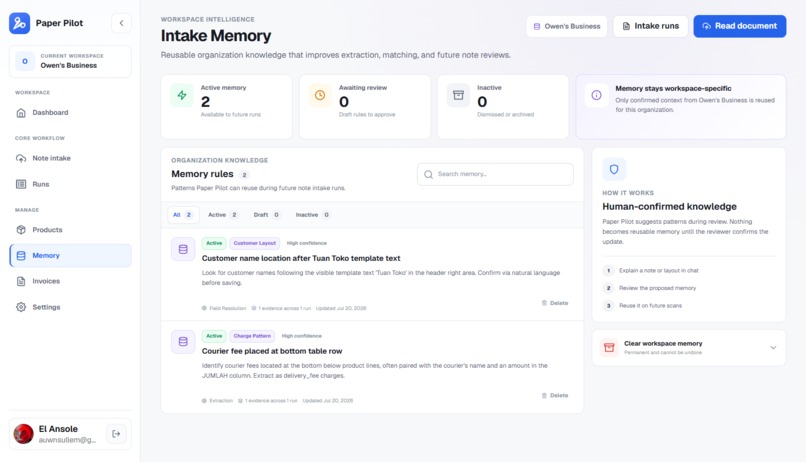Open Invoices in the sidebar
Viewport: 806px width, 462px height.
pyautogui.click(x=70, y=281)
